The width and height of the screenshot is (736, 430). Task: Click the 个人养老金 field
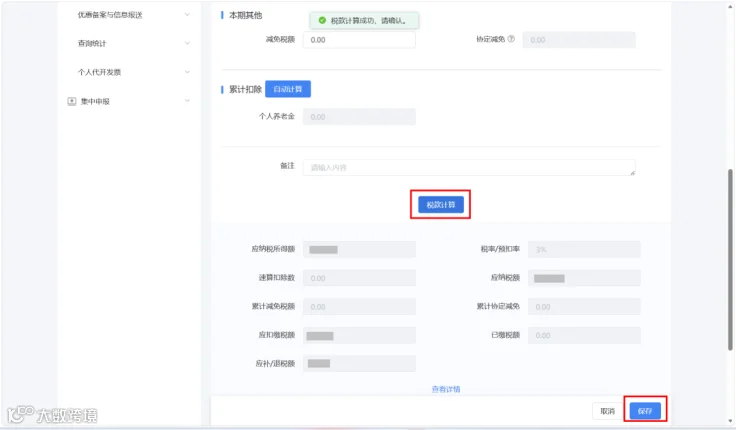pos(359,117)
